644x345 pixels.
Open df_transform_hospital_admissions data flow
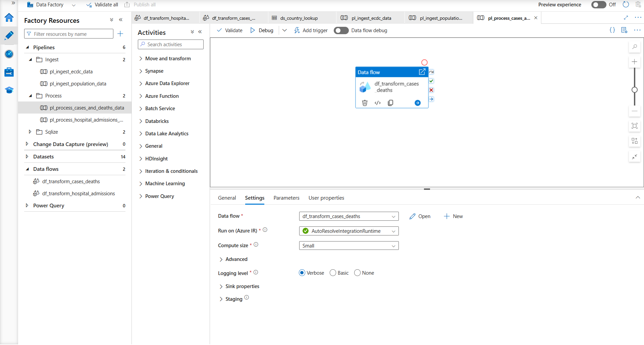point(74,194)
